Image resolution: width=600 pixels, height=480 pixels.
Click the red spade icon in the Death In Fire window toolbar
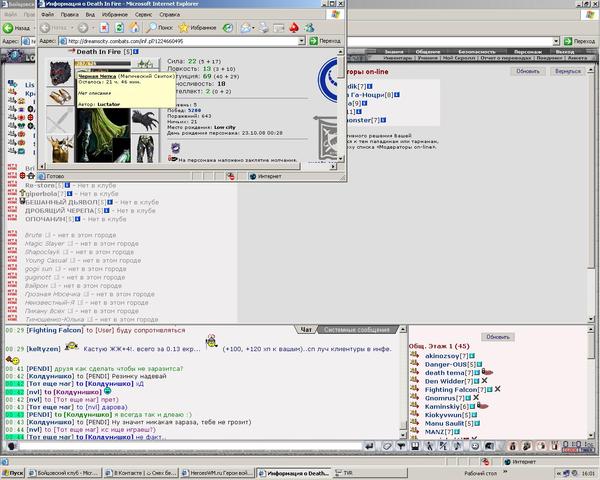[294, 28]
